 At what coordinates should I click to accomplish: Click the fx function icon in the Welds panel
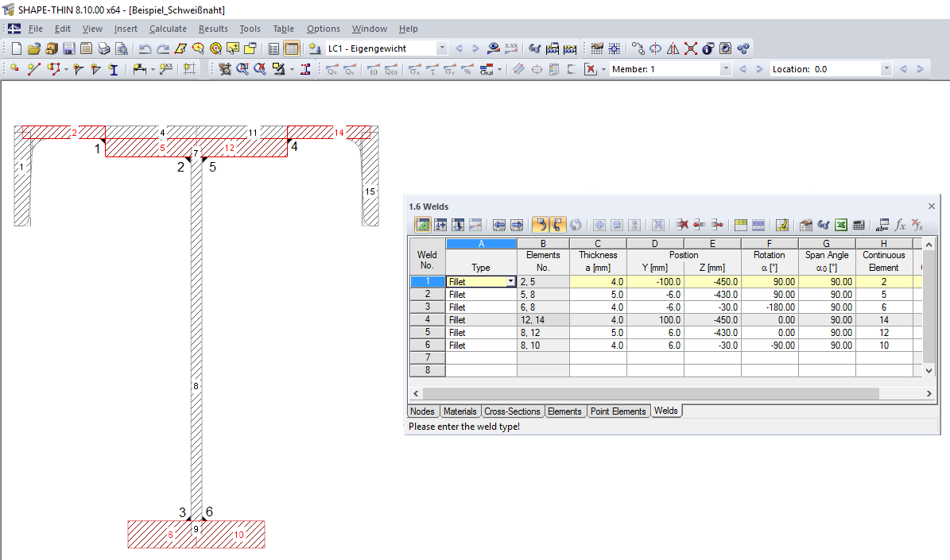901,225
